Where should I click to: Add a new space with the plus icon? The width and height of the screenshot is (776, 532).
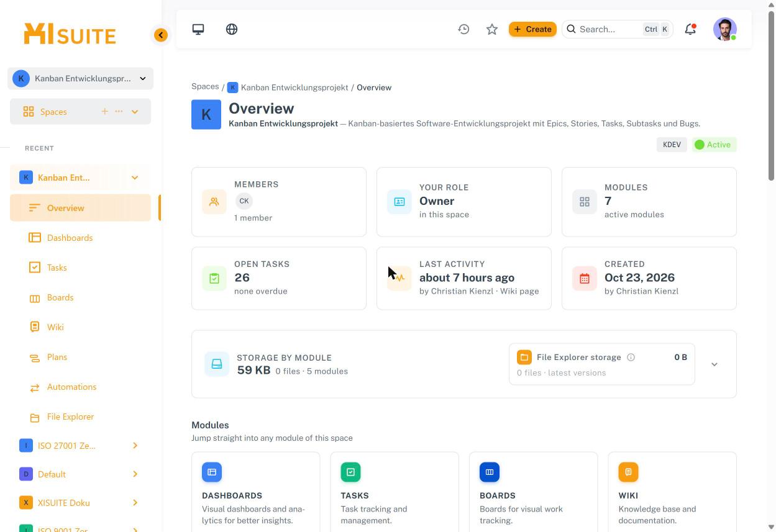pos(104,112)
